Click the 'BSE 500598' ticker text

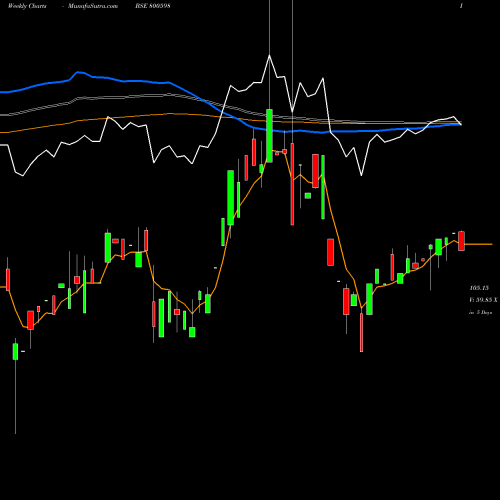pos(153,6)
